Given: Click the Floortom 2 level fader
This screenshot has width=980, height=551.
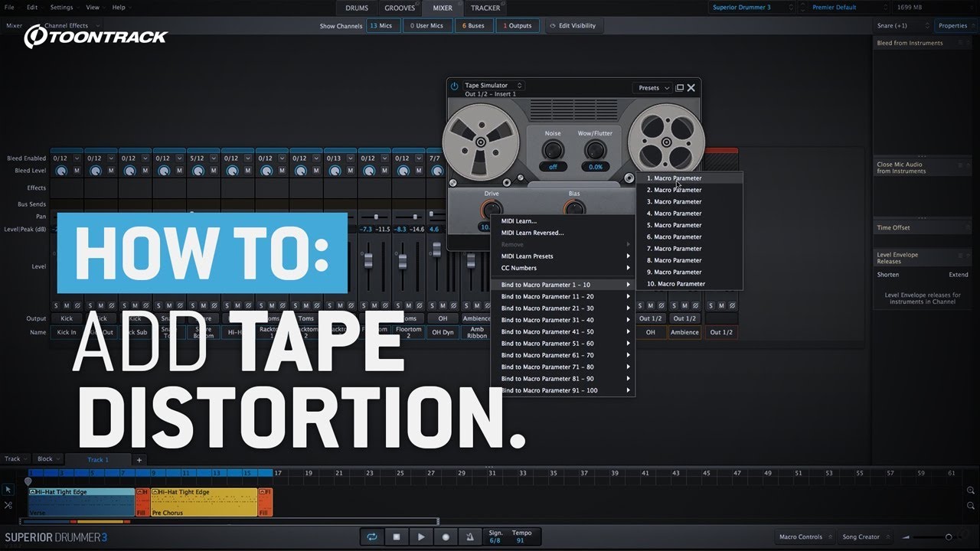Looking at the screenshot, I should (402, 260).
